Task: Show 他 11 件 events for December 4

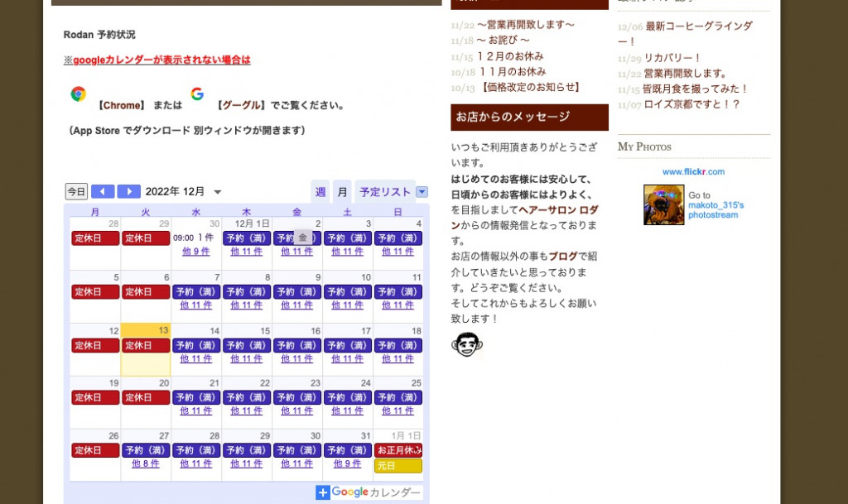Action: click(x=397, y=252)
